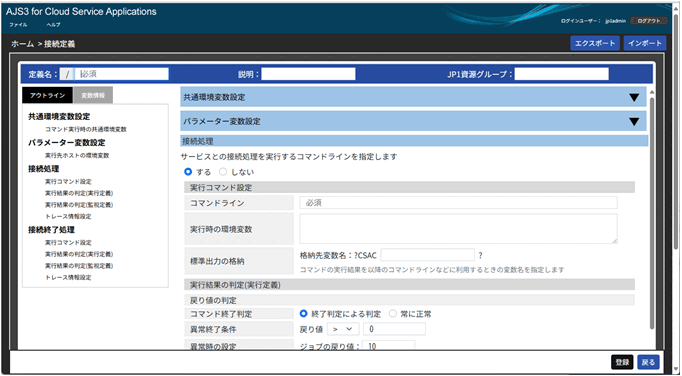Select 常に正常 radio button
Image resolution: width=682 pixels, height=376 pixels.
pyautogui.click(x=393, y=314)
